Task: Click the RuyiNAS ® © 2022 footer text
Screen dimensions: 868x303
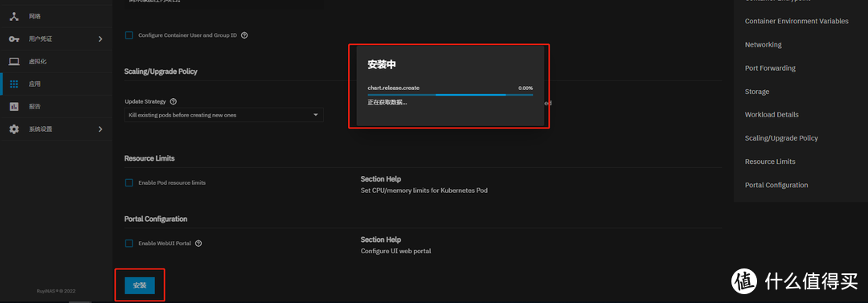Action: coord(56,291)
